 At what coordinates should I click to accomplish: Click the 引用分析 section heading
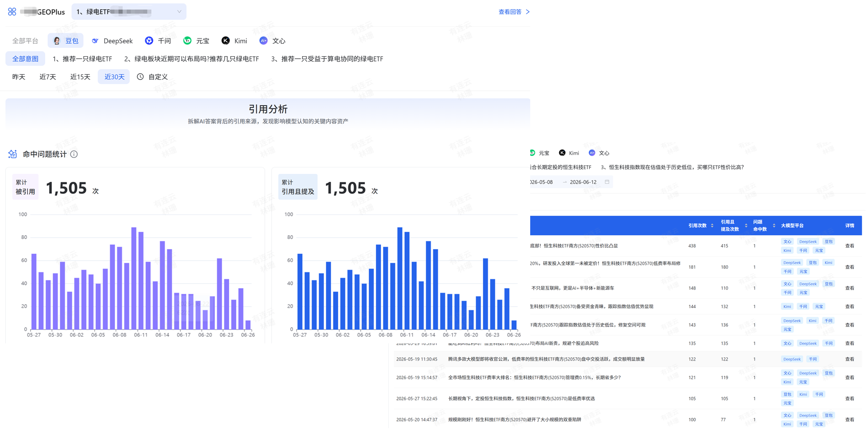[268, 109]
